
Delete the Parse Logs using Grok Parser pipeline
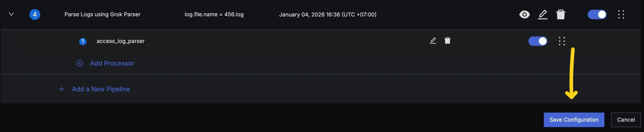(x=561, y=14)
